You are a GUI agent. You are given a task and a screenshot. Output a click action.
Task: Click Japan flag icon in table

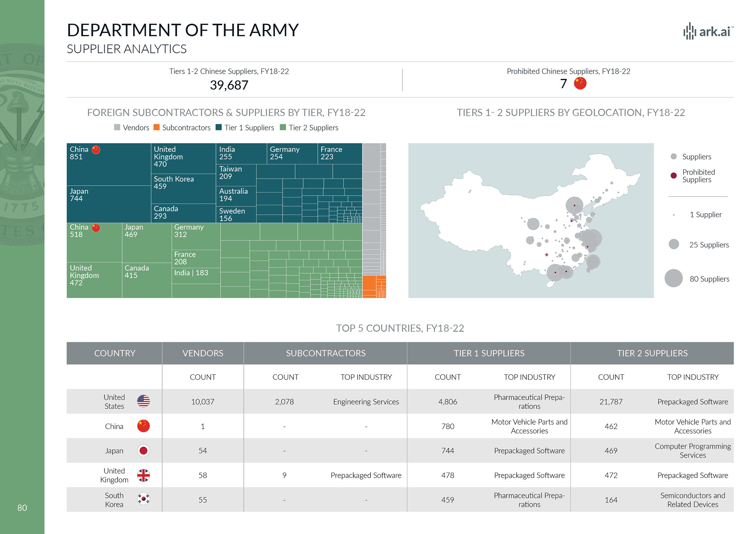point(143,450)
